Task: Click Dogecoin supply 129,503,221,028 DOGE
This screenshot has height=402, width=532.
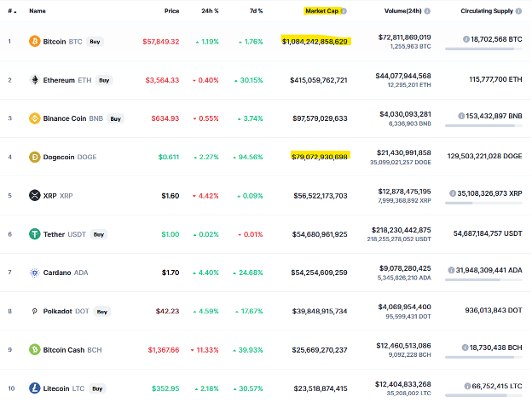Action: pos(485,156)
